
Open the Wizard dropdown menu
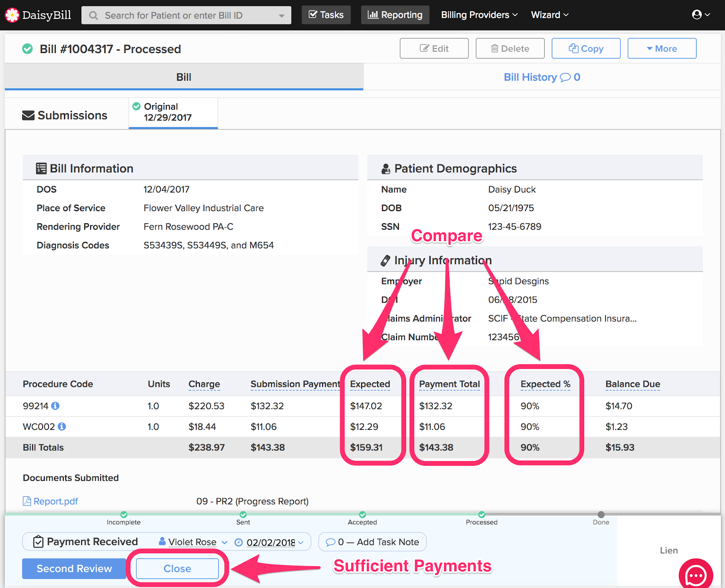pyautogui.click(x=550, y=15)
